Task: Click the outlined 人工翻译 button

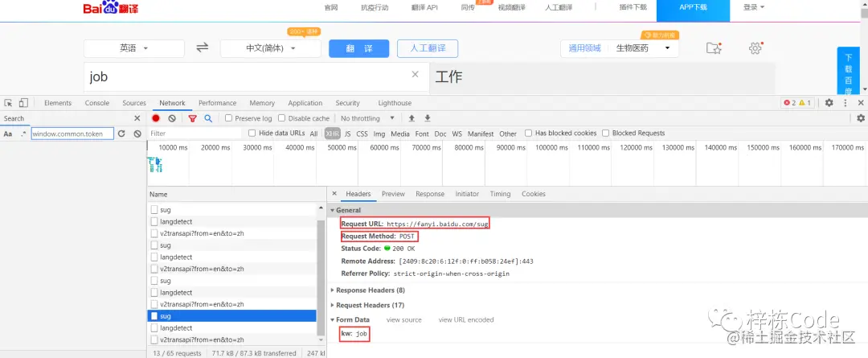Action: point(428,48)
